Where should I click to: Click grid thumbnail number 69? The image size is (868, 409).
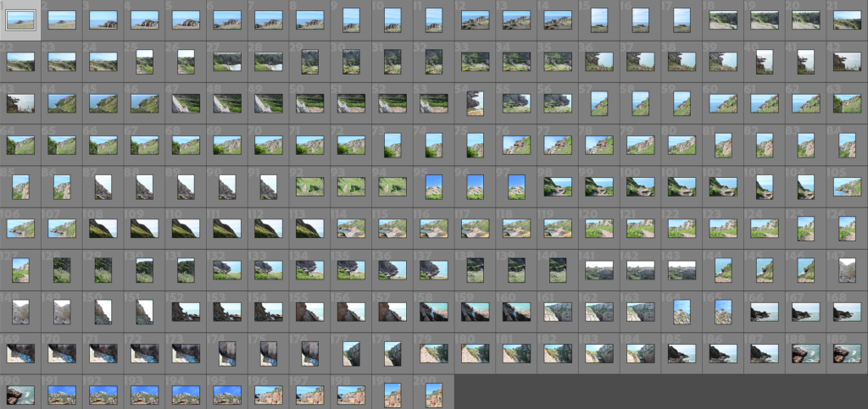coord(227,145)
